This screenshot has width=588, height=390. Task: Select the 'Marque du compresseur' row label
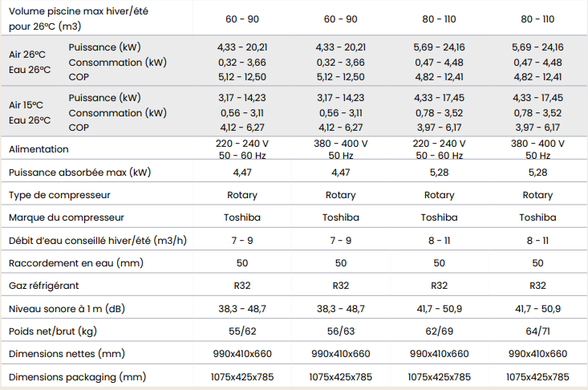66,217
